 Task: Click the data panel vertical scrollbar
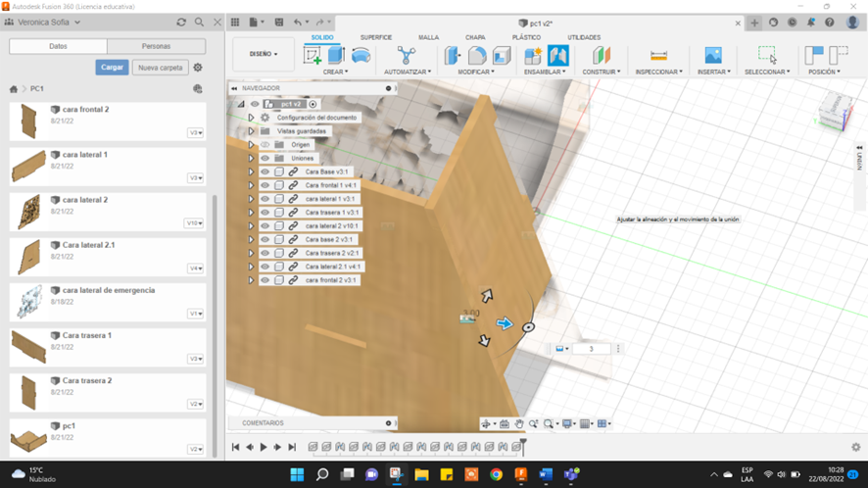tap(215, 327)
